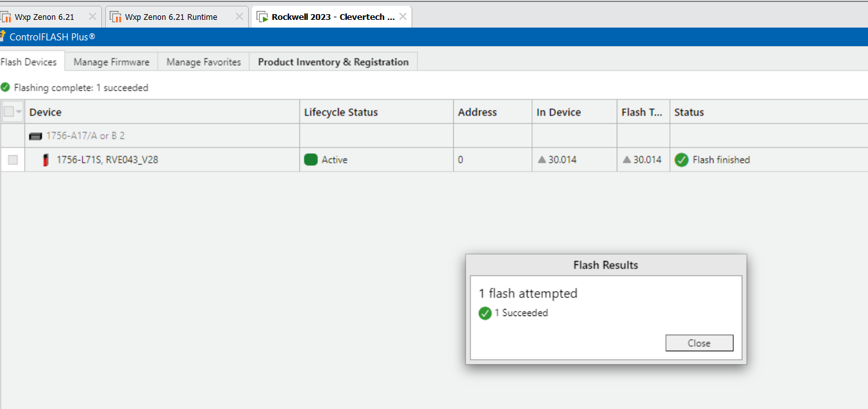Select 1756-L71S, RVE043_V28 device name
This screenshot has height=409, width=868.
pos(108,160)
